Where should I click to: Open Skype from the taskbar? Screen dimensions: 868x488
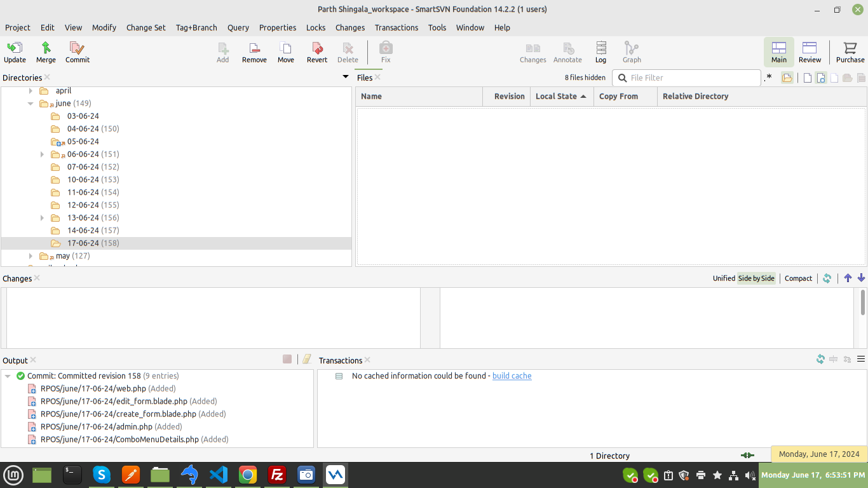[x=102, y=475]
